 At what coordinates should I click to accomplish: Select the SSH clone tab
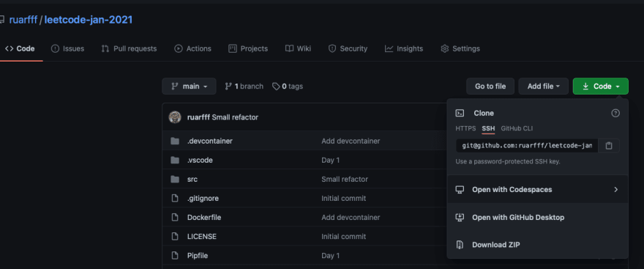click(x=488, y=128)
